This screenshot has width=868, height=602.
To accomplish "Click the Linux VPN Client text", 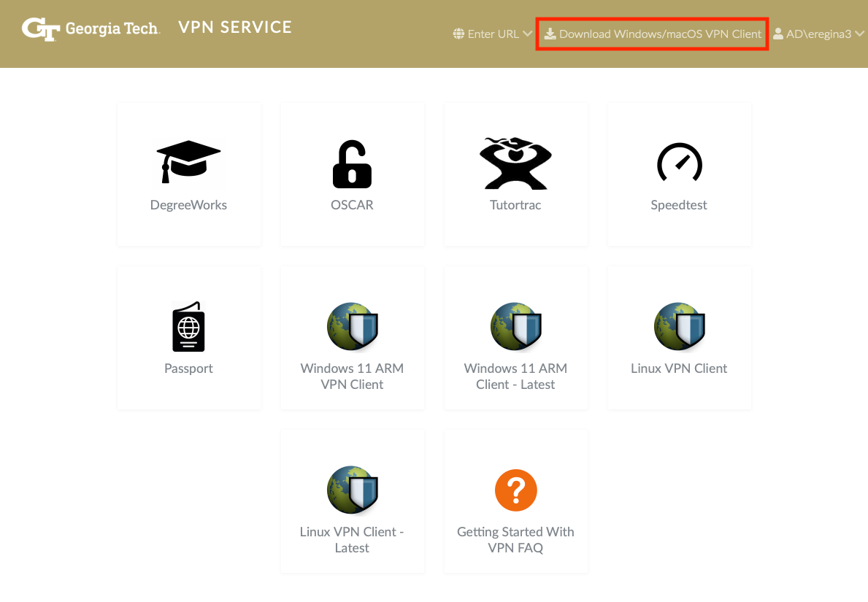I will click(x=679, y=368).
